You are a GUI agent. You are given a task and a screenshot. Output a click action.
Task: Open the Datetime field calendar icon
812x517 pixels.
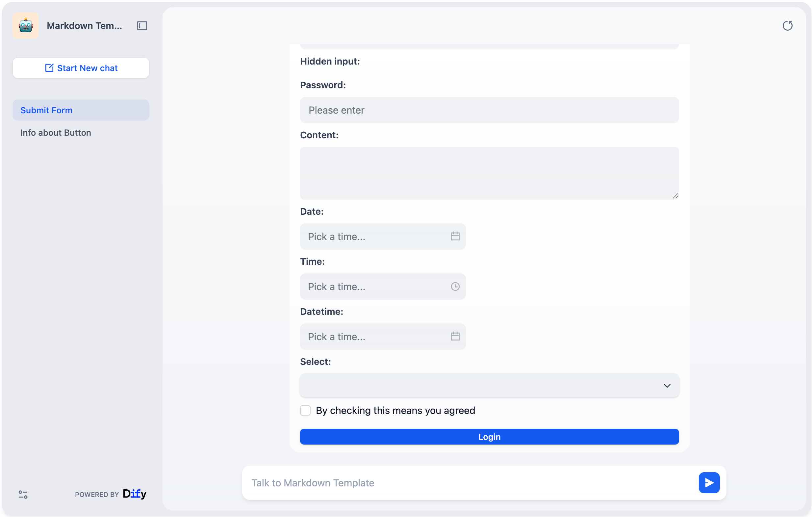tap(455, 337)
